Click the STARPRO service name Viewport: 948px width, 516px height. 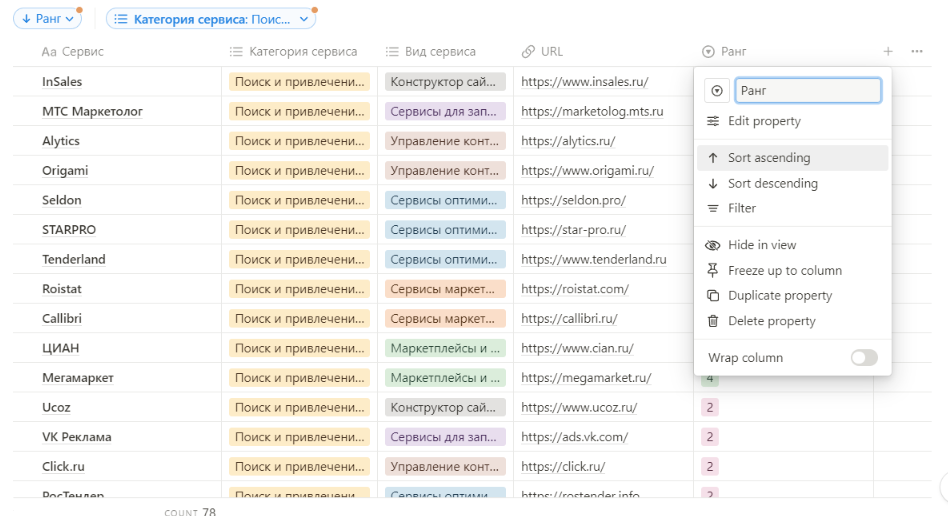[x=69, y=230]
